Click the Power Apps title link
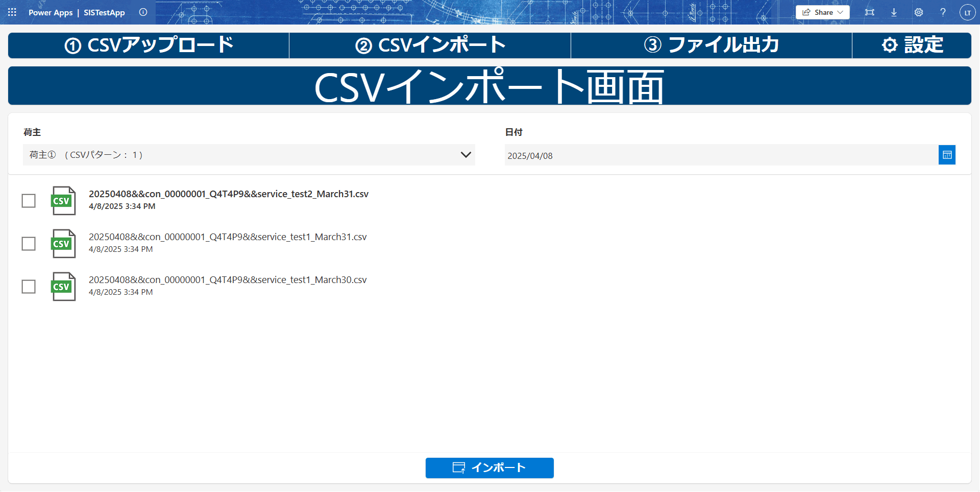Viewport: 980px width, 492px height. pos(51,12)
